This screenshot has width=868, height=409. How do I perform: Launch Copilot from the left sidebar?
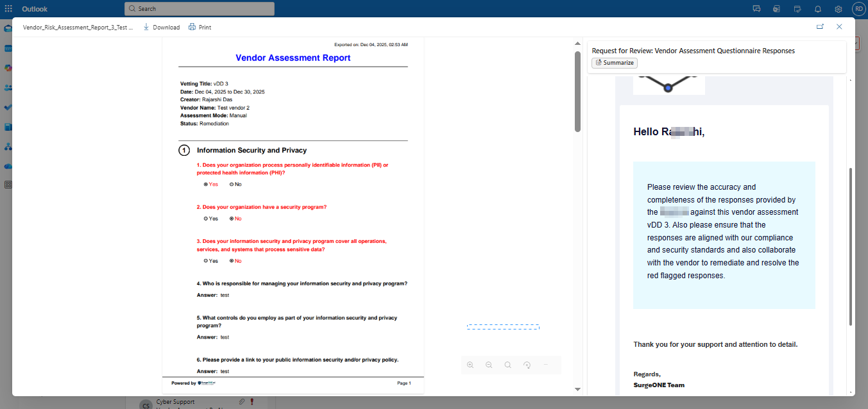point(8,67)
